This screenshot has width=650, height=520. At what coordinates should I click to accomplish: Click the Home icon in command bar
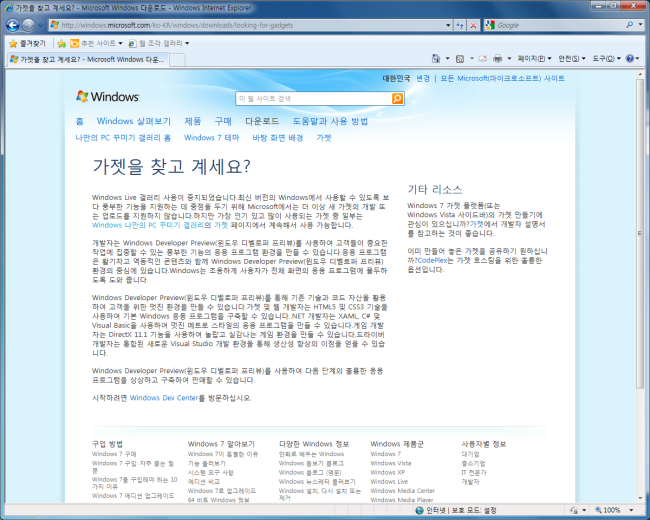click(x=436, y=58)
